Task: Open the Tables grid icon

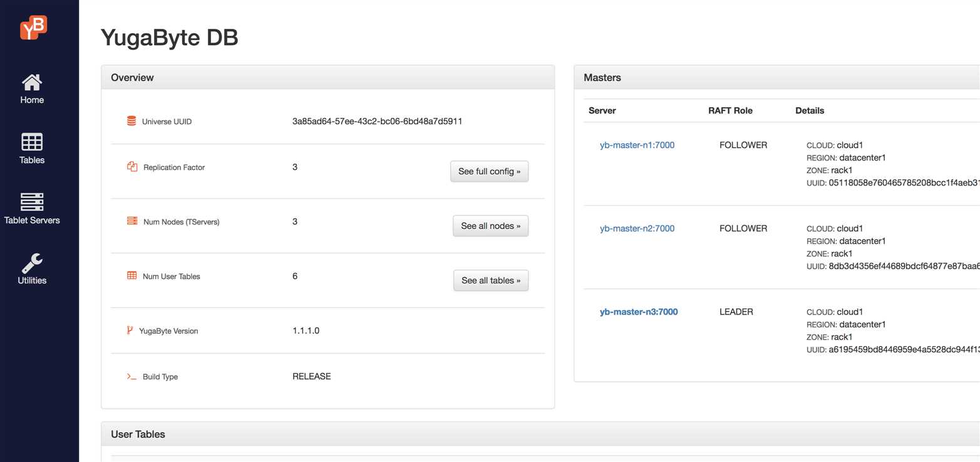Action: pos(32,142)
